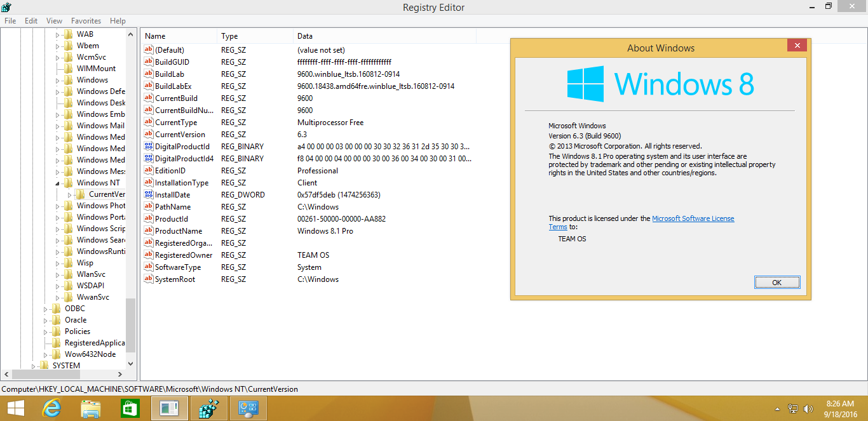Select the InstallationType value name
The width and height of the screenshot is (868, 421).
tap(182, 183)
